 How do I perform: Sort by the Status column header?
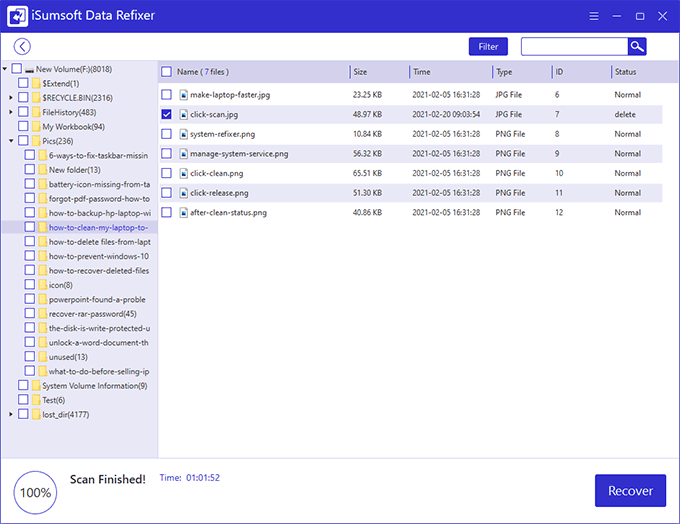(625, 72)
